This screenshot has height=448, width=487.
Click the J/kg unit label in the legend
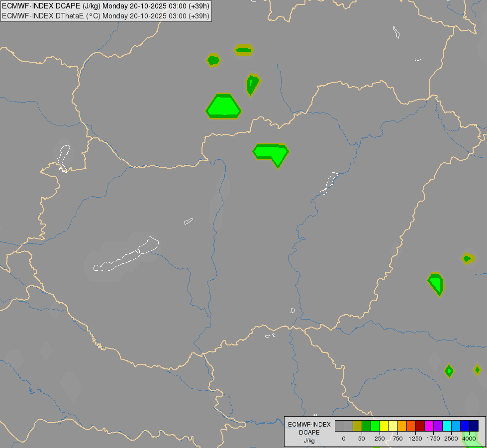pos(309,441)
